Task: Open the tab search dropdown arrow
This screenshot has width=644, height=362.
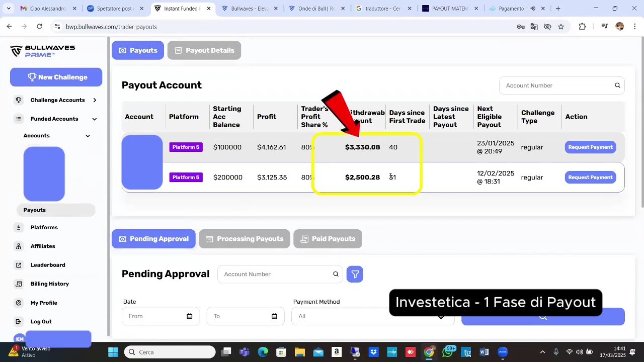Action: click(x=8, y=9)
